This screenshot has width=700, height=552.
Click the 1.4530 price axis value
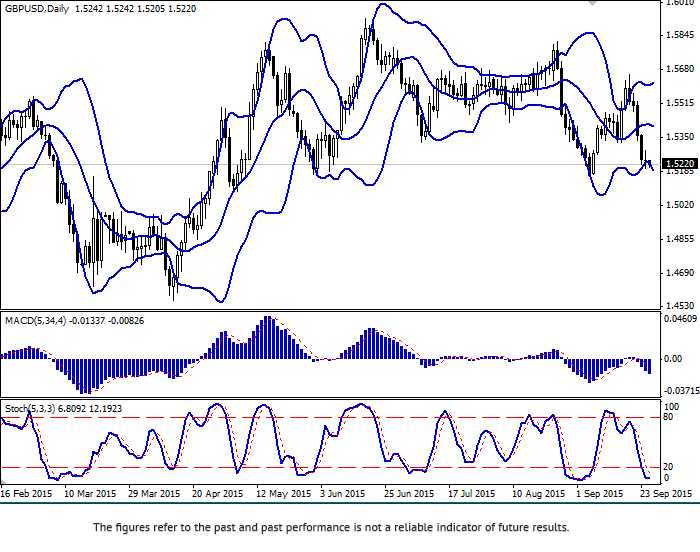point(680,306)
